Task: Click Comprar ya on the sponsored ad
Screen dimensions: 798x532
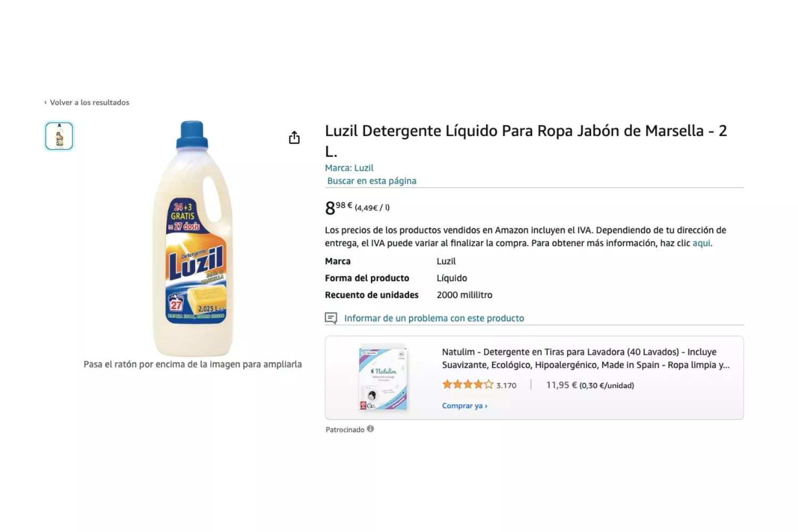Action: (x=464, y=405)
